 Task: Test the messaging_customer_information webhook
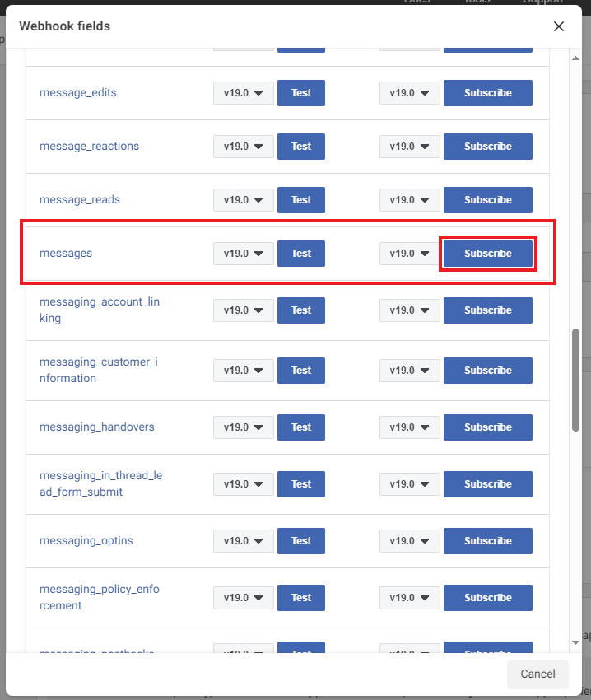301,371
